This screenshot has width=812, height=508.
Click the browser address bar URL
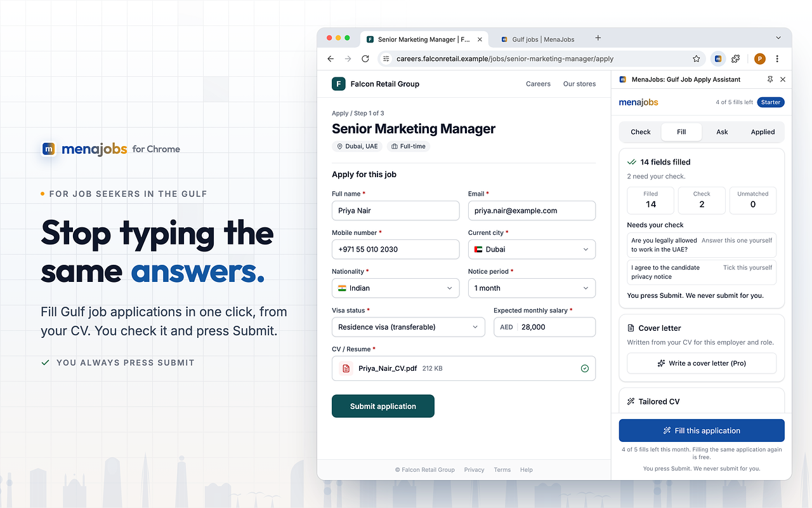[505, 59]
